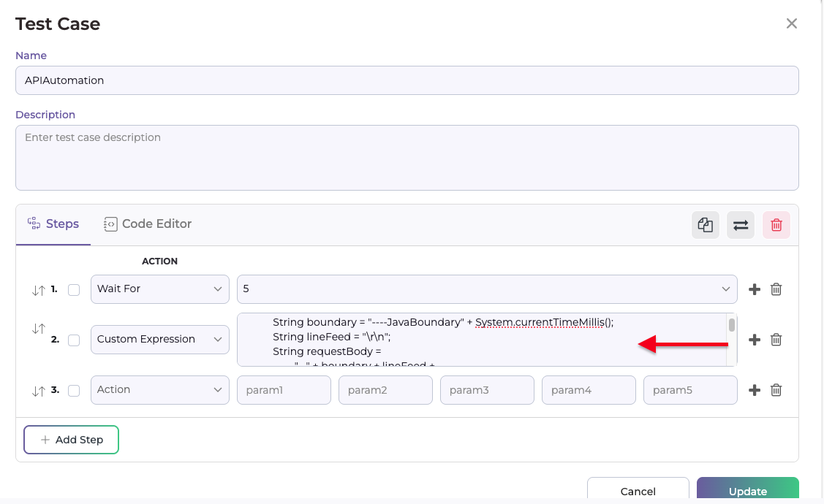Image resolution: width=824 pixels, height=504 pixels.
Task: Expand the Custom Expression action dropdown
Action: coord(159,340)
